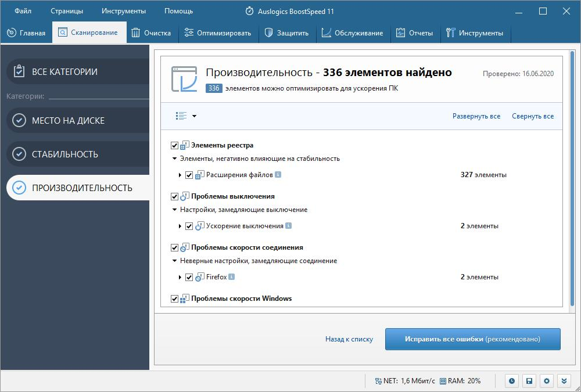Click the info icon next to Расширения файлов

278,174
